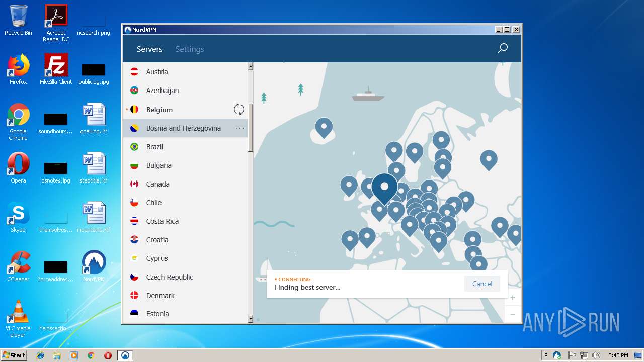
Task: Select Denmark in server list
Action: click(185, 296)
